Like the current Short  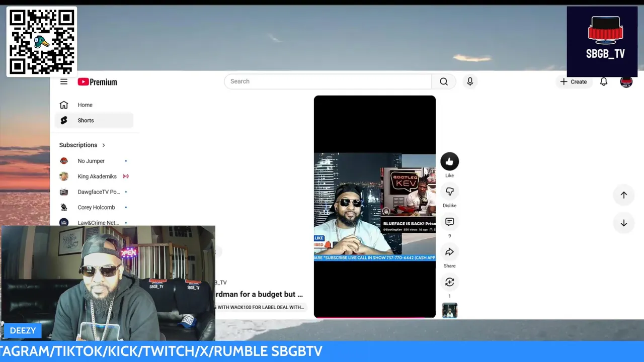[x=450, y=161]
